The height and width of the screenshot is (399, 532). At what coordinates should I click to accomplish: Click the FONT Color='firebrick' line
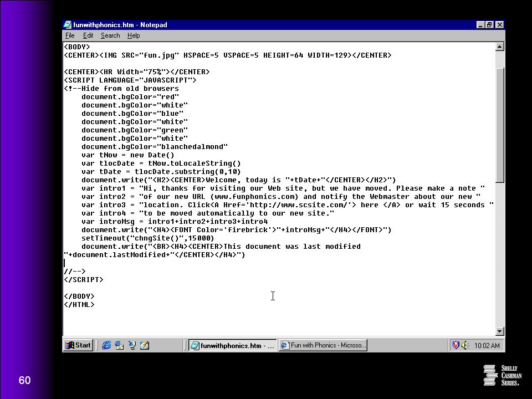237,229
